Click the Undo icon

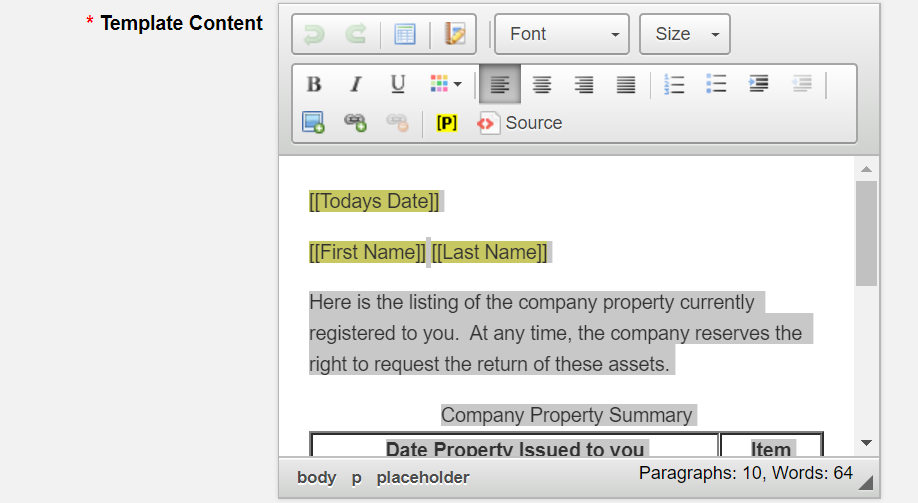[314, 34]
